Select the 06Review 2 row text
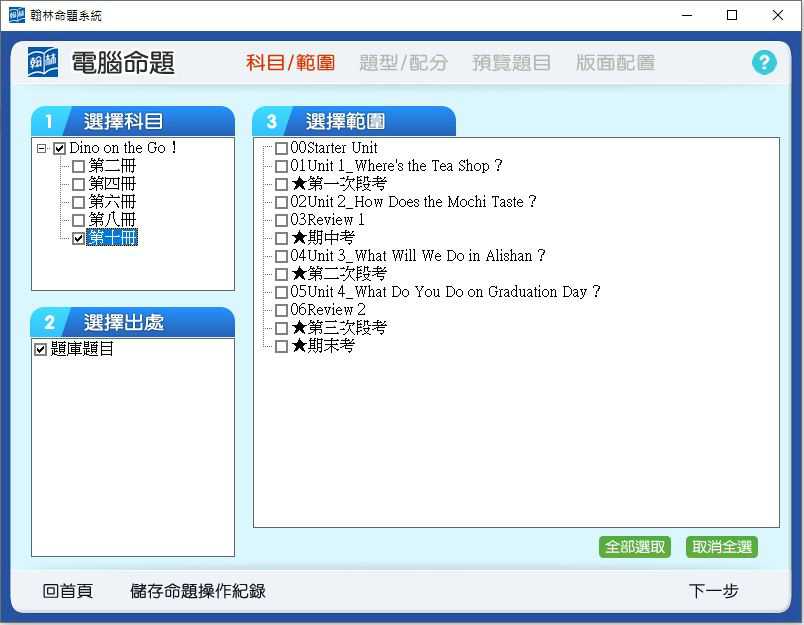The height and width of the screenshot is (625, 804). 328,310
